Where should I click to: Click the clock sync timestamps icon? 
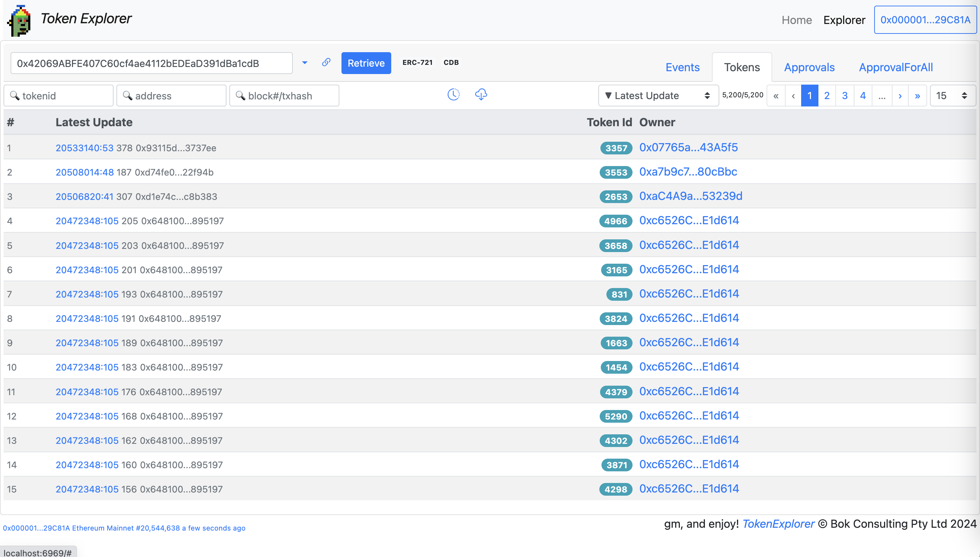pos(453,94)
